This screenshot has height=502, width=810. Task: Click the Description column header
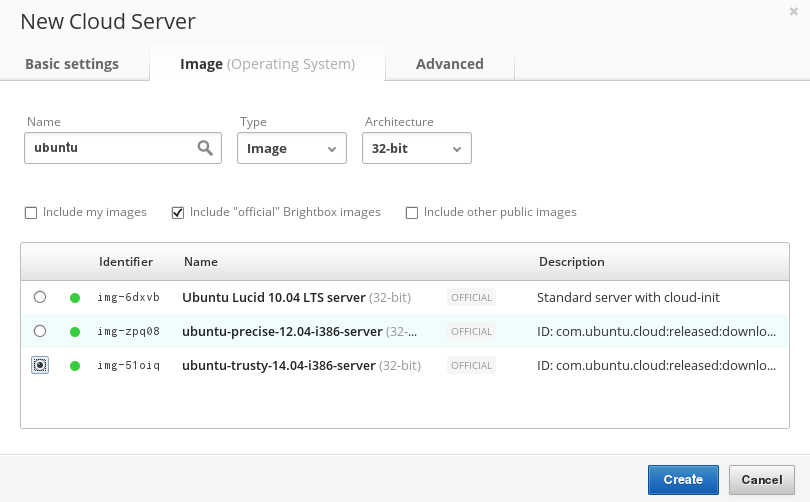pos(572,262)
